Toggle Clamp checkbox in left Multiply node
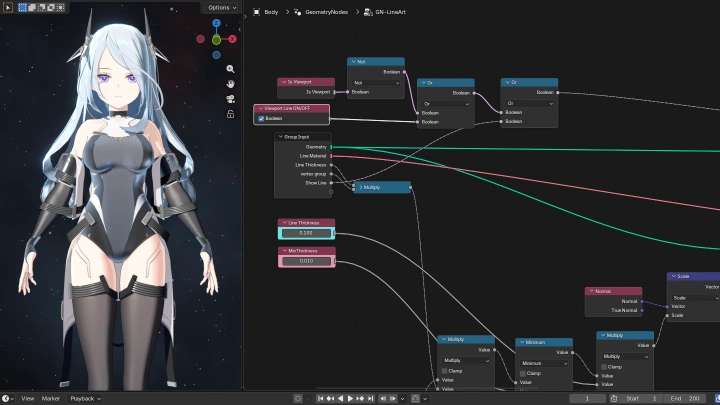The width and height of the screenshot is (720, 405). coord(444,371)
